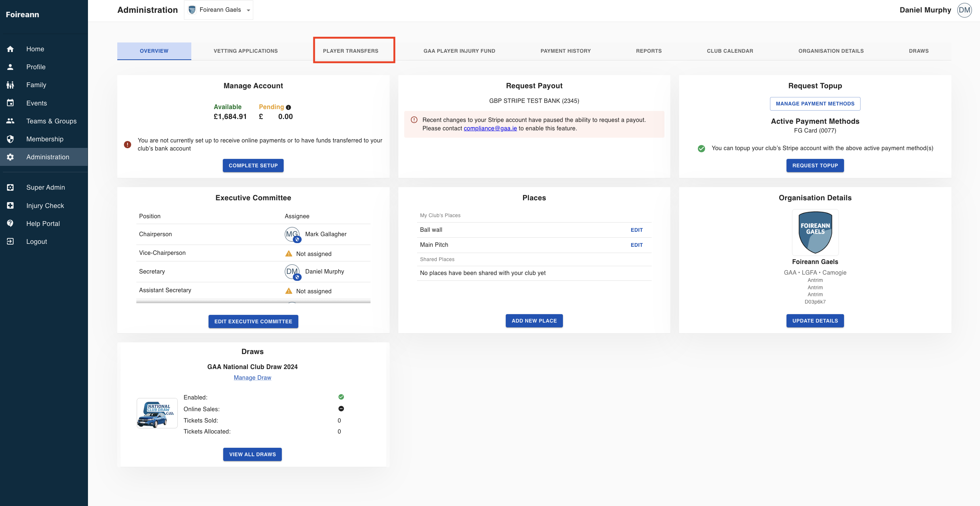
Task: Click the Add New Place button
Action: click(x=534, y=320)
